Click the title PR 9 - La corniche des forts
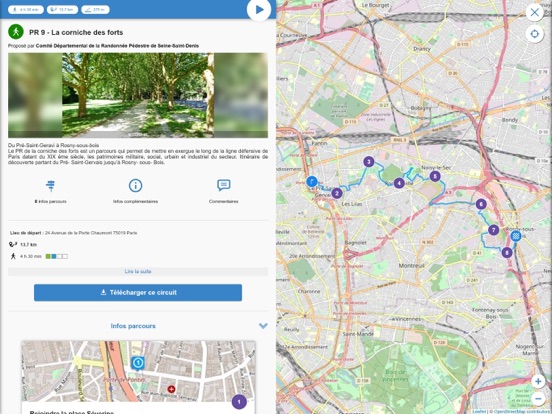The image size is (552, 414). (x=76, y=32)
